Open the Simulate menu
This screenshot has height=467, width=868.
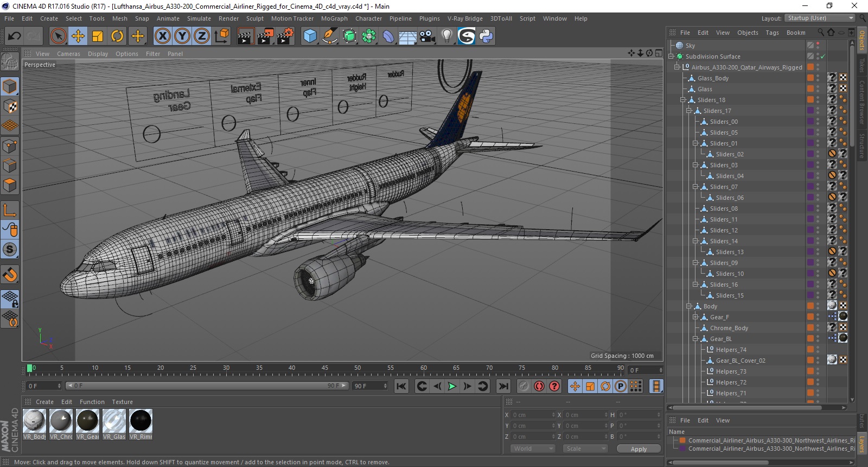click(x=199, y=18)
